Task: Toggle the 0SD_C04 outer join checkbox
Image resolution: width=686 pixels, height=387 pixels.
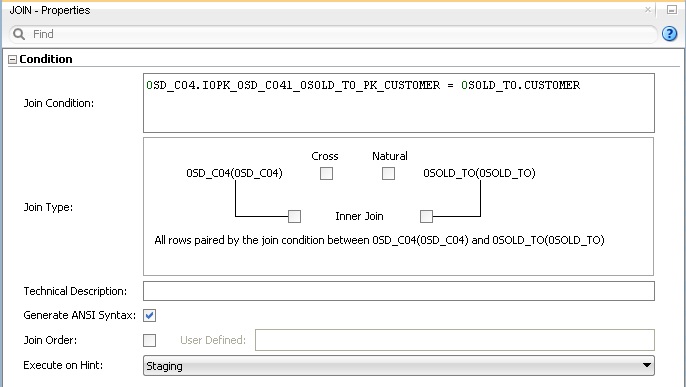Action: (294, 216)
